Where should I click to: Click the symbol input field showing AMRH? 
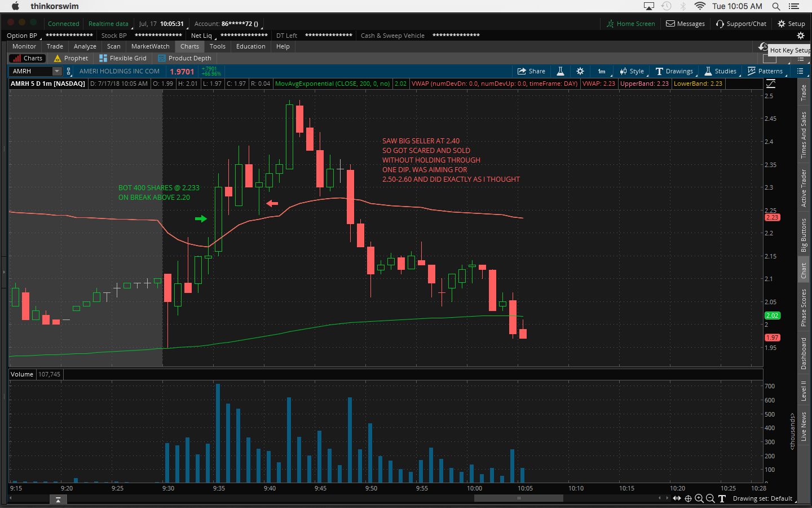click(x=31, y=71)
